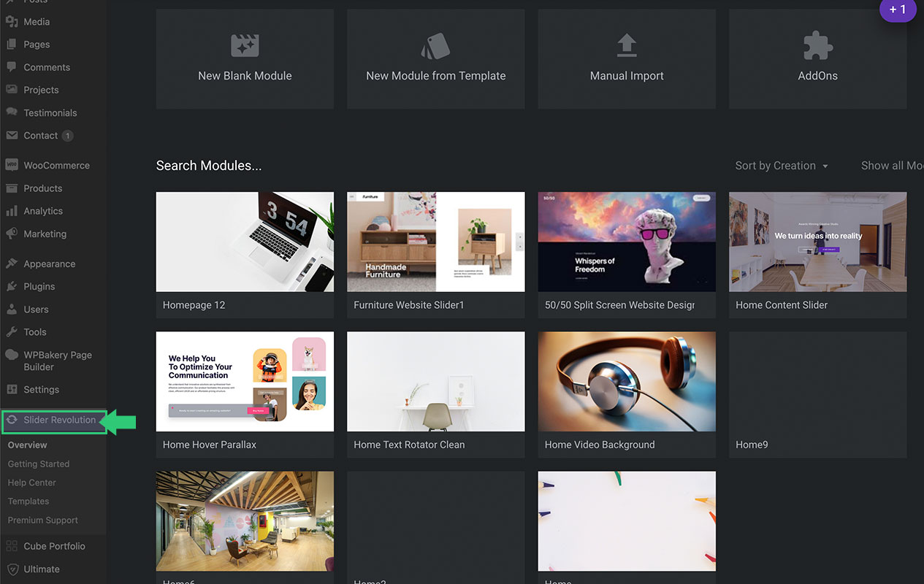924x584 pixels.
Task: Expand the Sort by Creation dropdown
Action: click(x=782, y=166)
